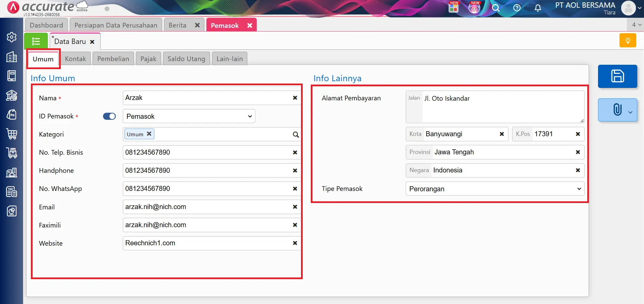Open the Berita tab
The height and width of the screenshot is (304, 644).
(x=178, y=25)
